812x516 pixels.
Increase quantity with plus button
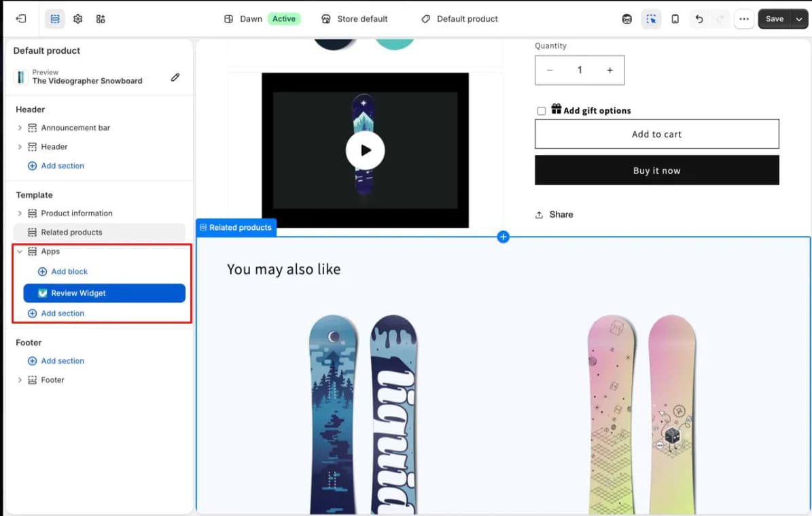point(610,70)
